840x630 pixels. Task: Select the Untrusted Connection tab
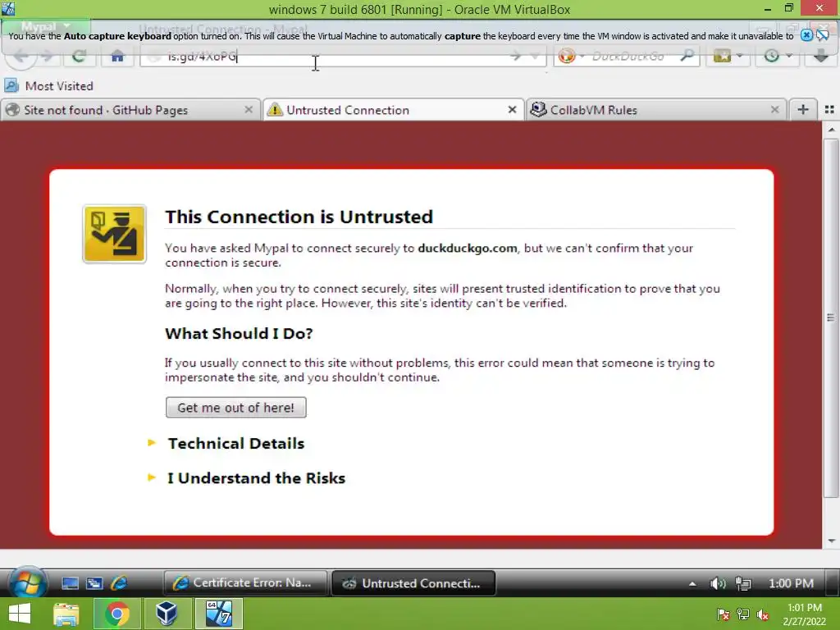point(393,110)
